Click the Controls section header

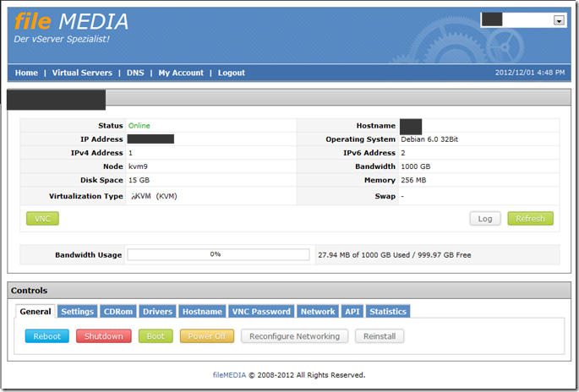point(289,291)
